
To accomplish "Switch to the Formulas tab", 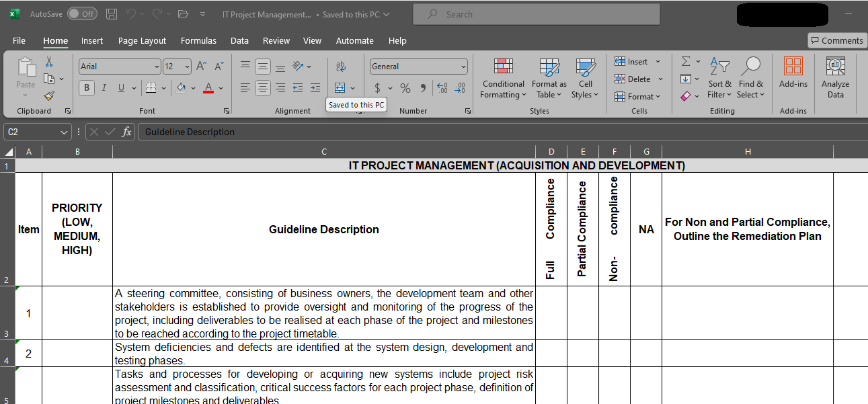I will tap(198, 40).
